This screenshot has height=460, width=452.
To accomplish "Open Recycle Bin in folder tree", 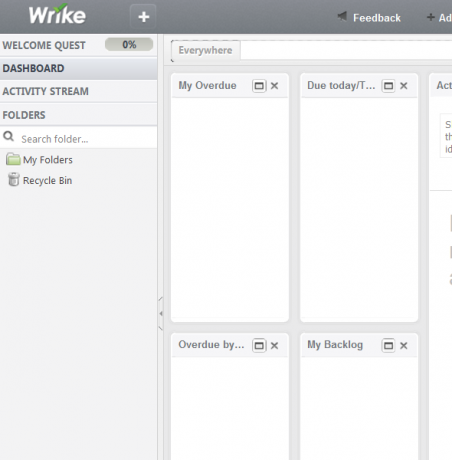I will [47, 181].
